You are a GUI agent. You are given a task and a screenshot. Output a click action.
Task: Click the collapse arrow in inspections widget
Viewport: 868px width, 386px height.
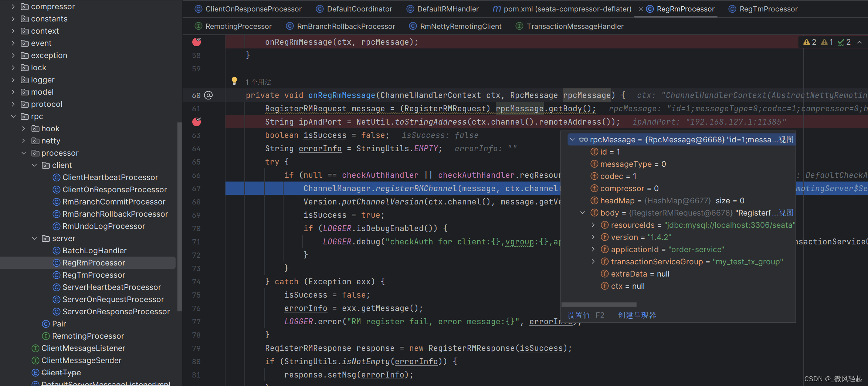click(x=859, y=42)
